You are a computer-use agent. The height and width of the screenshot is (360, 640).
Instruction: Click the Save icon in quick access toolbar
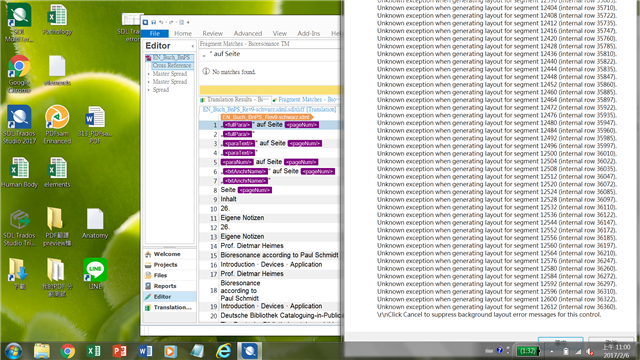(153, 22)
